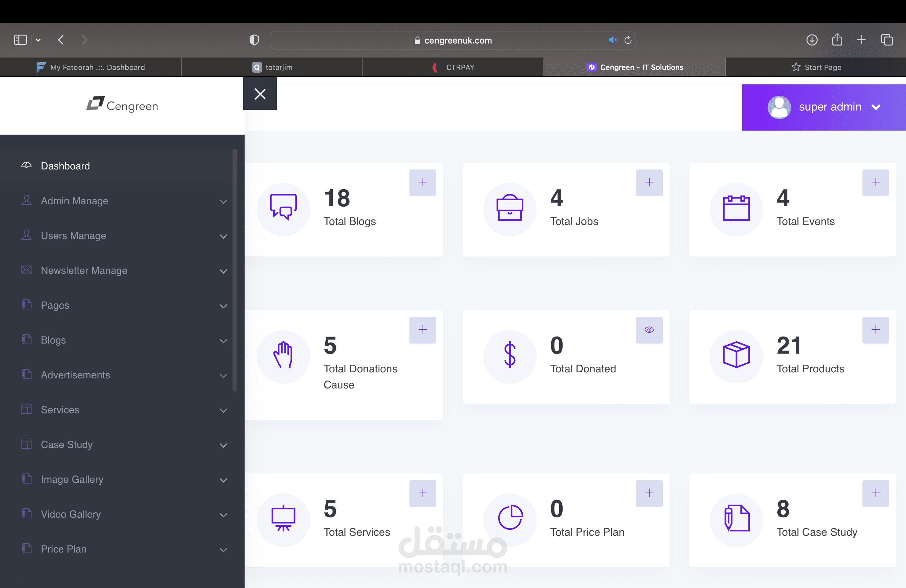Click the Total Blogs label
Viewport: 906px width, 588px height.
(x=349, y=221)
